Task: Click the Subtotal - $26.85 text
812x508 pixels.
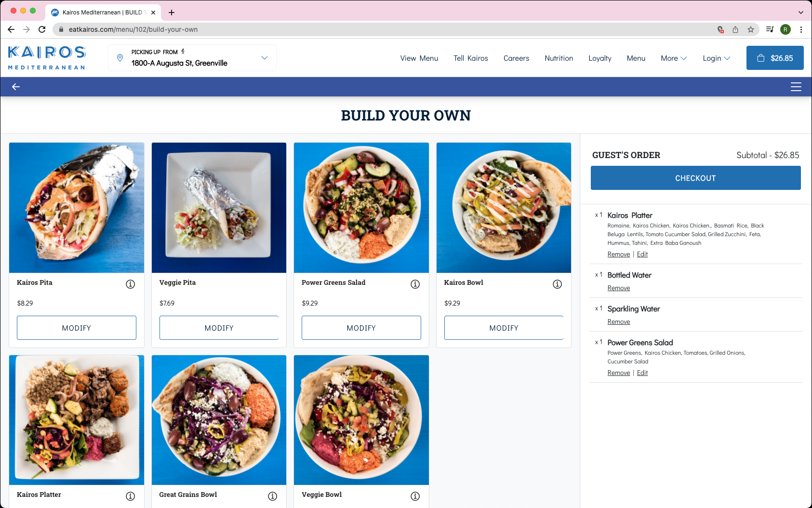Action: pyautogui.click(x=768, y=155)
